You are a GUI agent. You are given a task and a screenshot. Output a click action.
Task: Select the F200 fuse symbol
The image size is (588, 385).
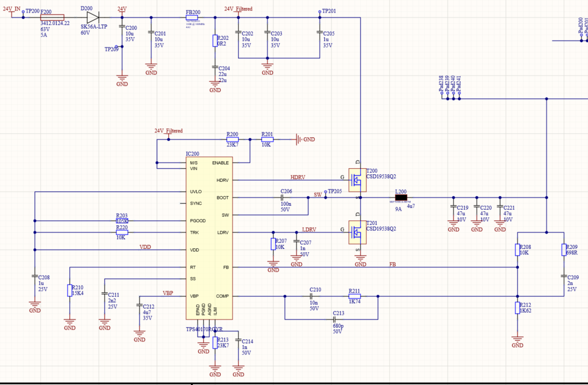tap(52, 17)
